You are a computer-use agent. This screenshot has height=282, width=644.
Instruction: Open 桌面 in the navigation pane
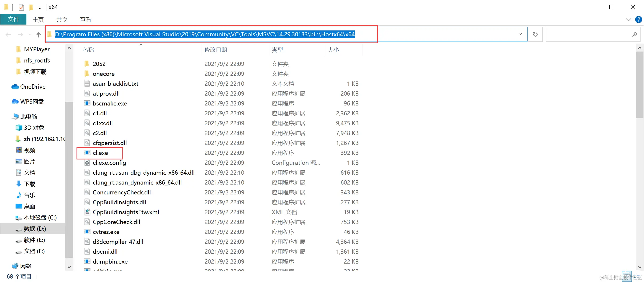point(30,206)
